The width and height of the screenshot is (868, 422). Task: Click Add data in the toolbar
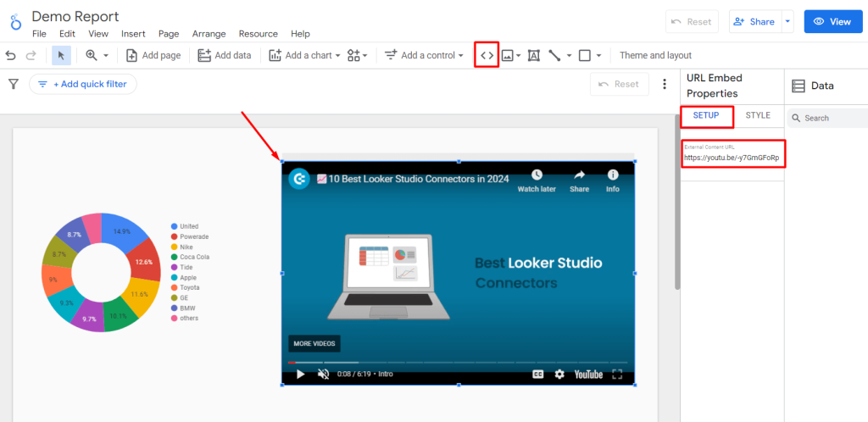click(x=224, y=55)
